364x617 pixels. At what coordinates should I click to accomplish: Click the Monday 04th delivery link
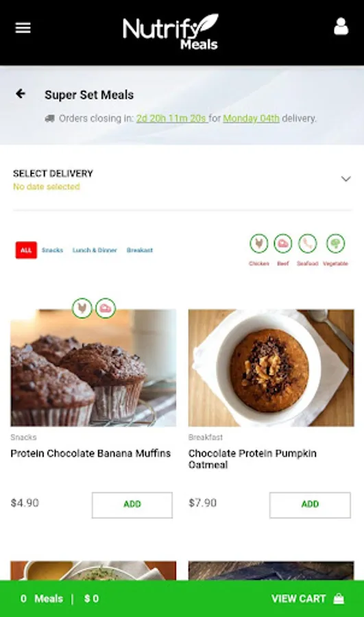(x=251, y=119)
